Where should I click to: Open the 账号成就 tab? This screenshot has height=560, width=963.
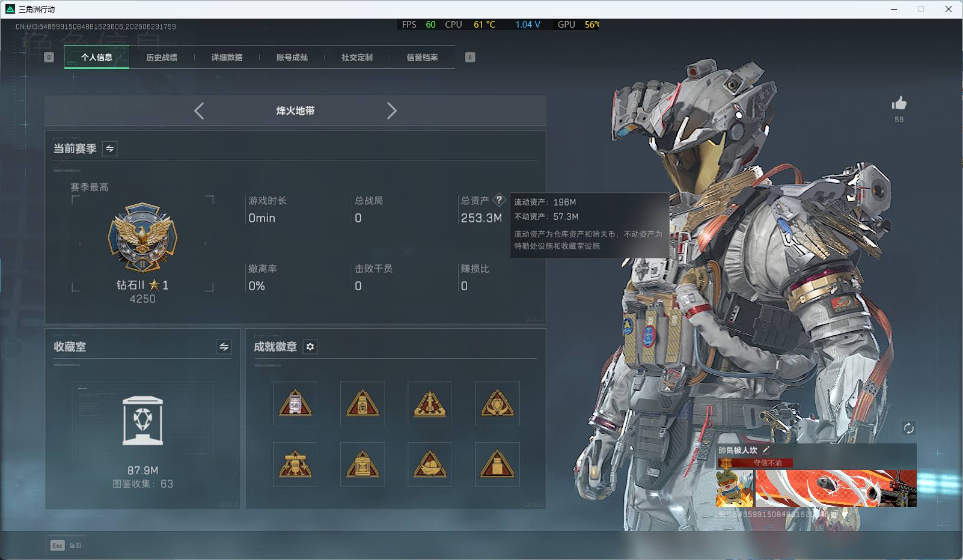(292, 57)
